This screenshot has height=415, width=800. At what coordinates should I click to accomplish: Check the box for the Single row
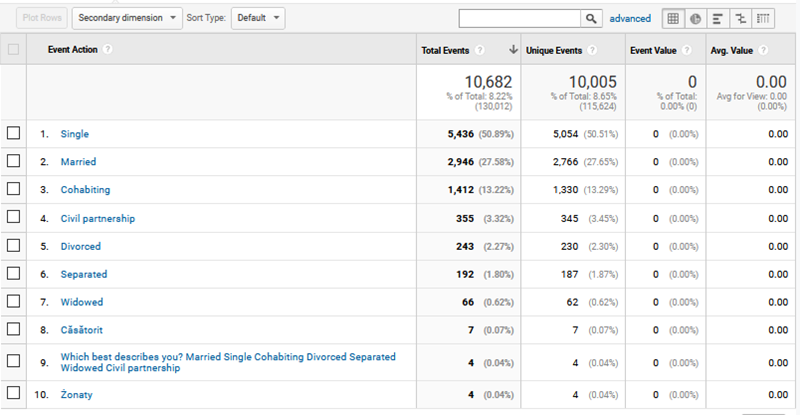click(x=13, y=133)
